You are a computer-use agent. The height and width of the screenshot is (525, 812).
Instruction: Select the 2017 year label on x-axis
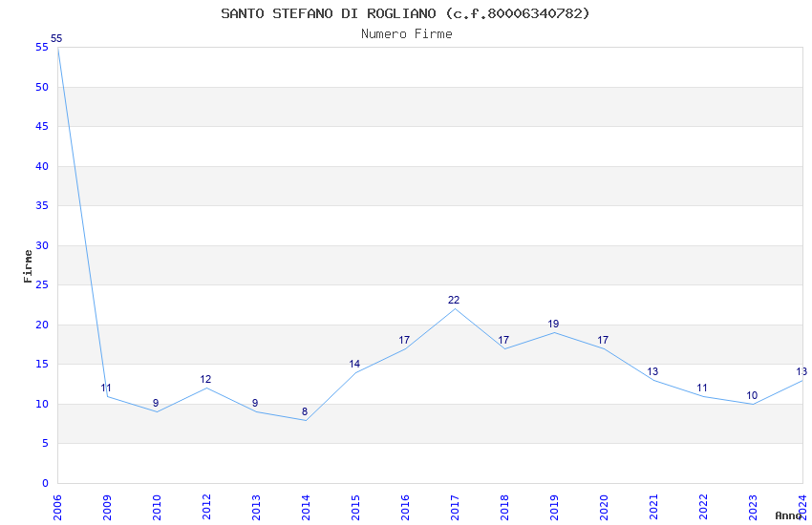(x=455, y=507)
